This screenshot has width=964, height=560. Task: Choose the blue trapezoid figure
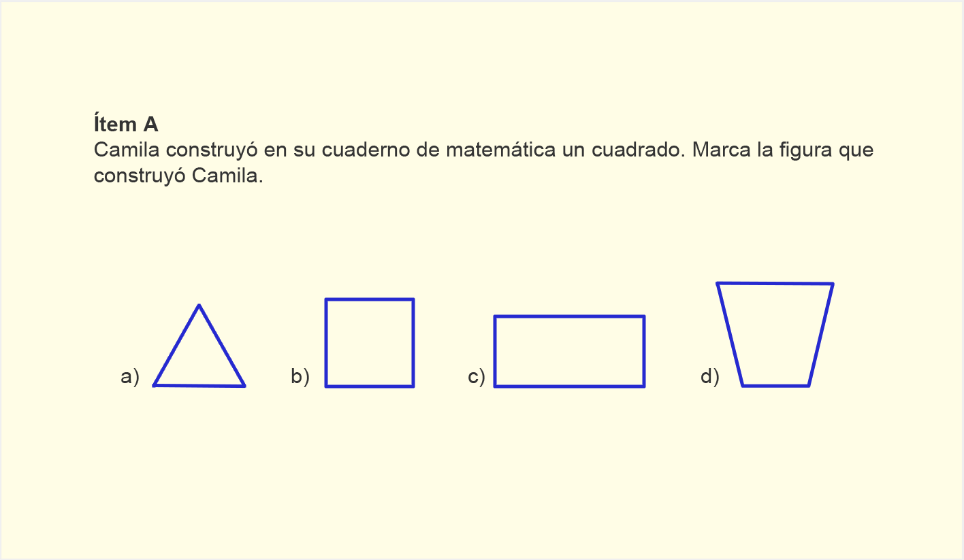(775, 334)
